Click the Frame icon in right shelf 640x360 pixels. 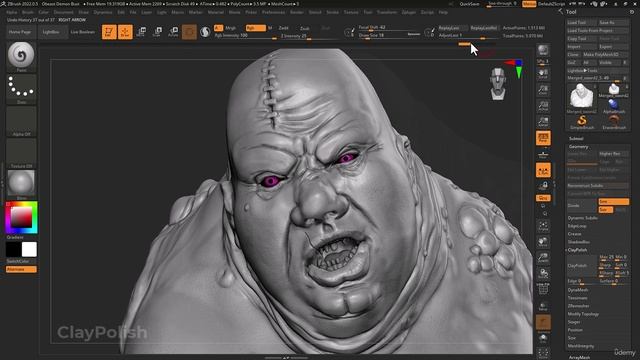coord(543,226)
